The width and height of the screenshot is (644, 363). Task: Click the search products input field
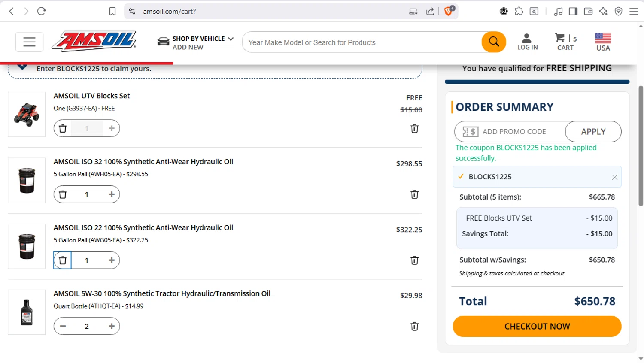pyautogui.click(x=361, y=42)
